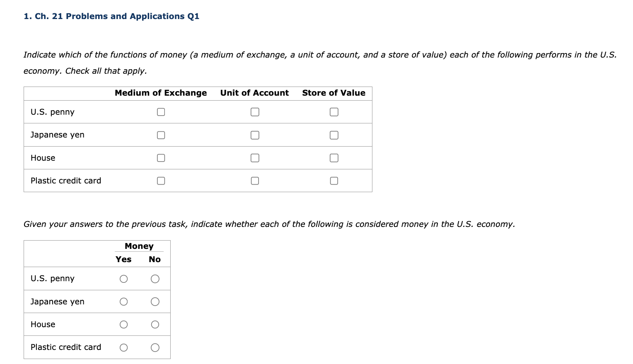Image resolution: width=633 pixels, height=364 pixels.
Task: Select Yes for Japanese yen as money
Action: point(123,301)
